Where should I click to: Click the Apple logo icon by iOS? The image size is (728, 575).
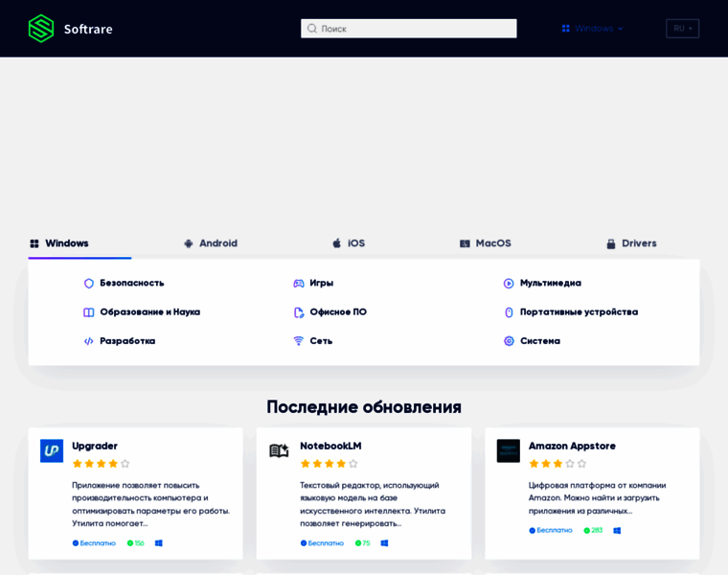point(336,242)
